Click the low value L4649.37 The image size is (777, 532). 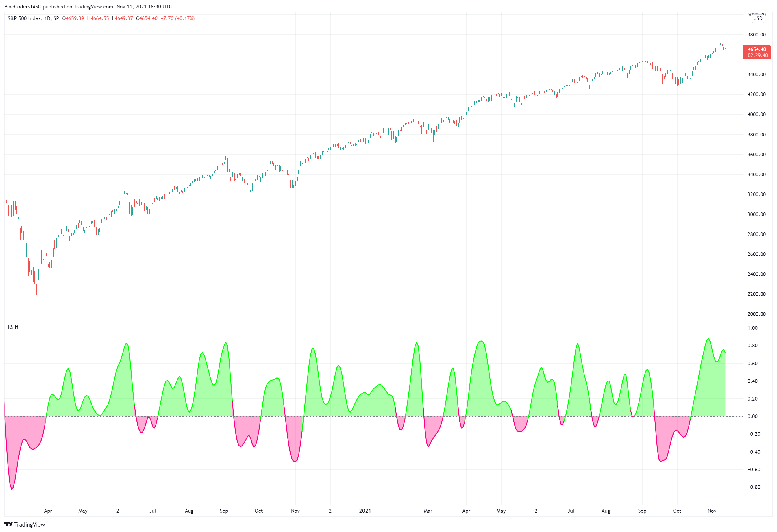click(122, 18)
